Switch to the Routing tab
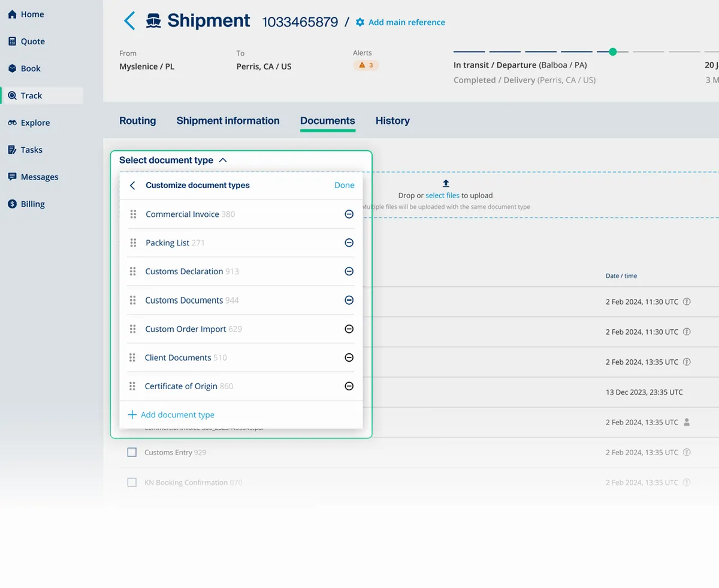 pos(137,120)
